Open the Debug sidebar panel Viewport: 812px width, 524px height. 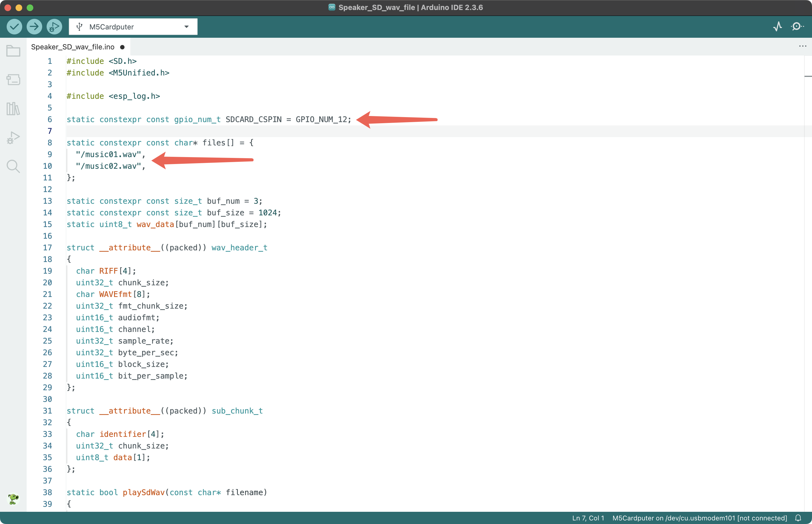tap(13, 137)
